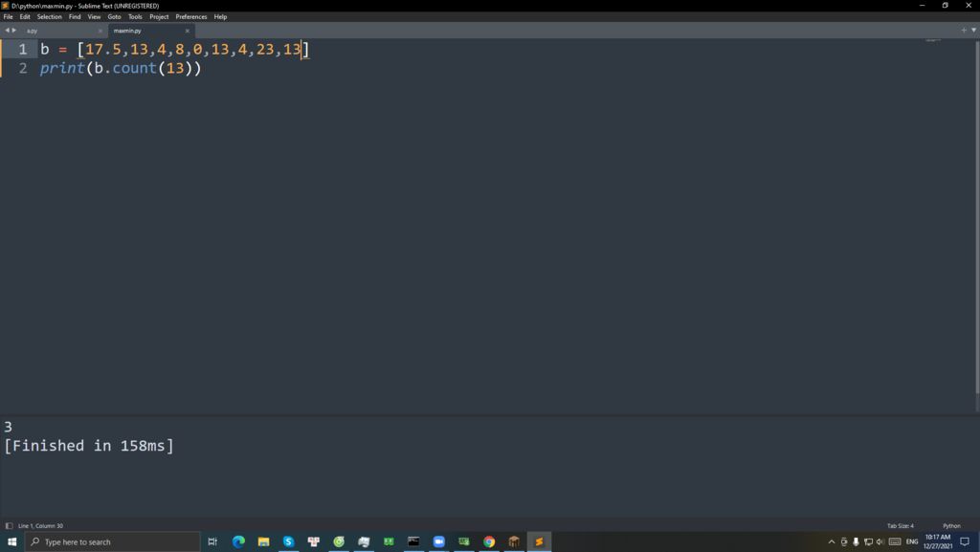Open Task View from the taskbar
Image resolution: width=980 pixels, height=552 pixels.
[212, 541]
